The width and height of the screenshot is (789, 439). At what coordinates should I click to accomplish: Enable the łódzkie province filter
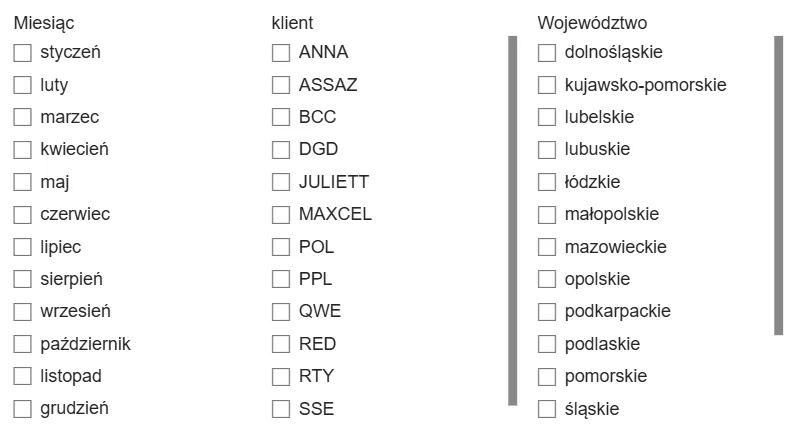(x=547, y=182)
